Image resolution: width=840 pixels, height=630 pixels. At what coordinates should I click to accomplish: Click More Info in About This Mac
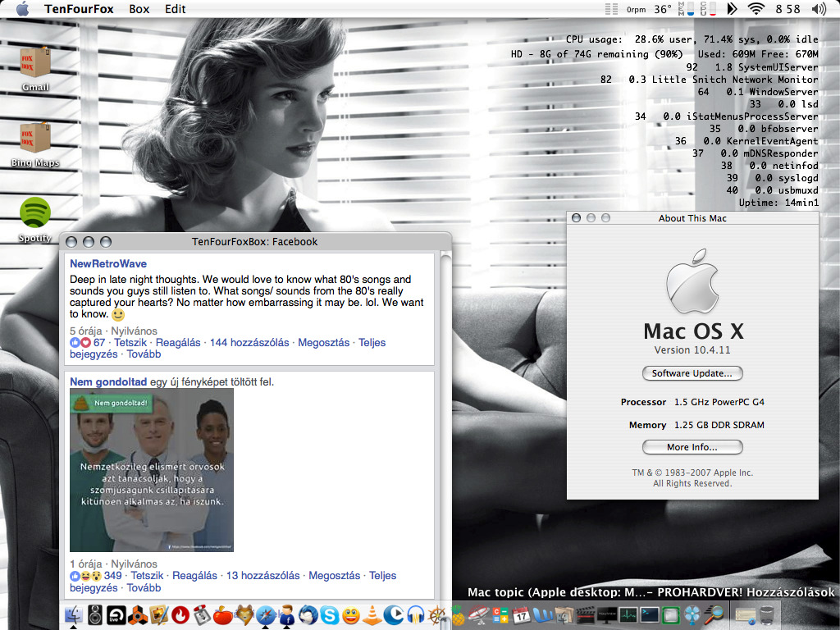coord(692,447)
